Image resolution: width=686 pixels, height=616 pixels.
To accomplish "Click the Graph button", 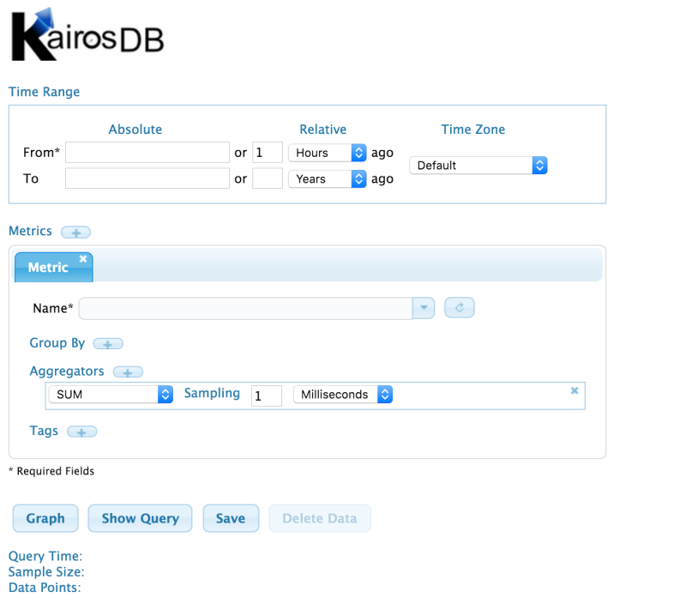I will (x=45, y=518).
